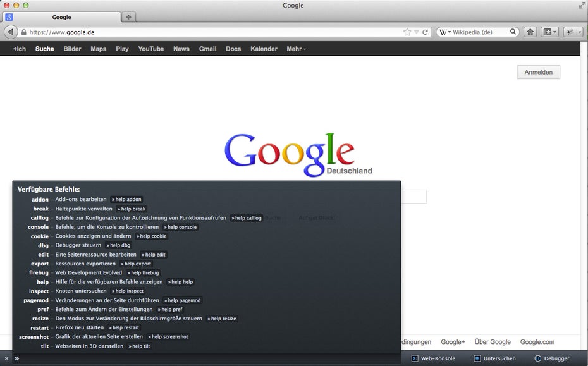This screenshot has height=366, width=588.
Task: Click the browser back button
Action: click(11, 32)
